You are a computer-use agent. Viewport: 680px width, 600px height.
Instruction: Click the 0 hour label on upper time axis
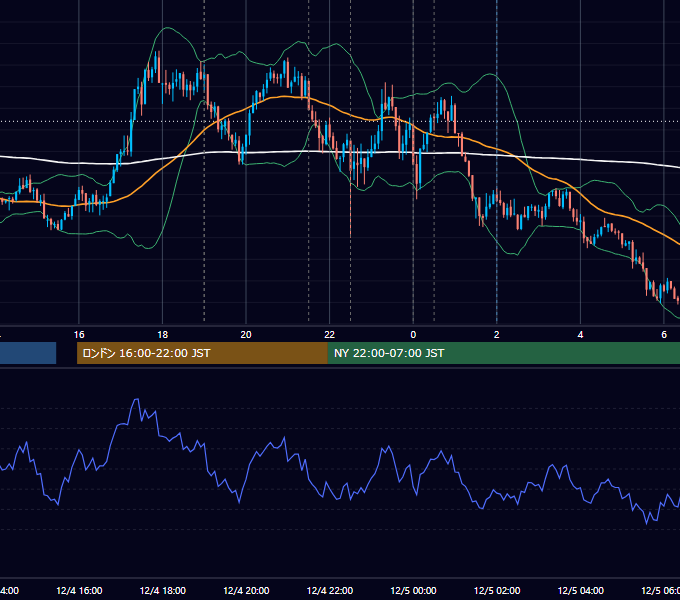[413, 335]
